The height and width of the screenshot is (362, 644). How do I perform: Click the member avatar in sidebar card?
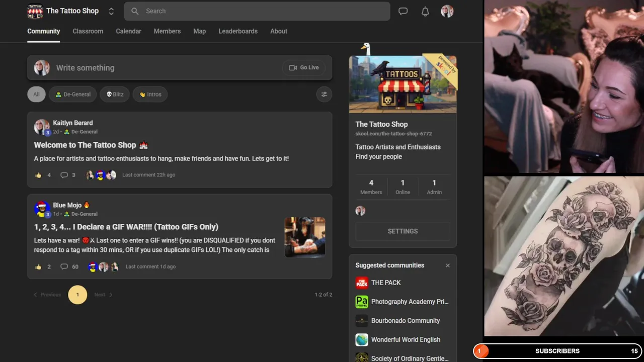click(x=360, y=211)
